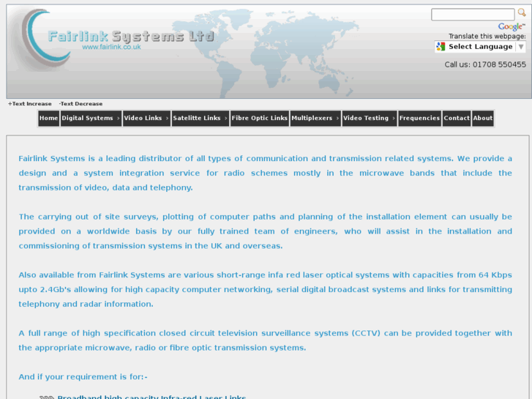This screenshot has width=532, height=399.
Task: Click the search magnifier icon
Action: [522, 13]
